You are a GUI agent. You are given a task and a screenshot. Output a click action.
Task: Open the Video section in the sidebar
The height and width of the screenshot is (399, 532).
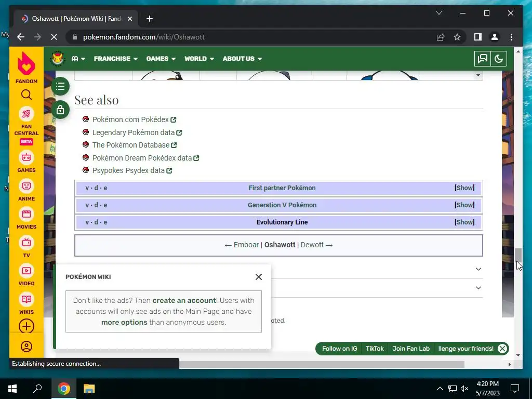pos(26,275)
